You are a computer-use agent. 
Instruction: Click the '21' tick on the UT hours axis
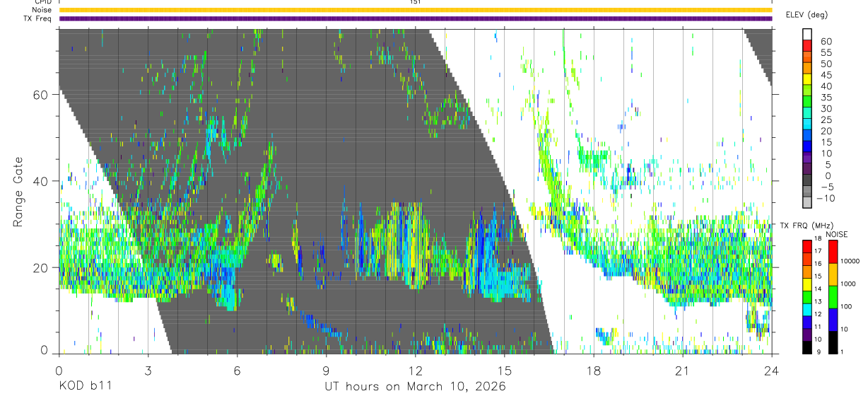[683, 370]
